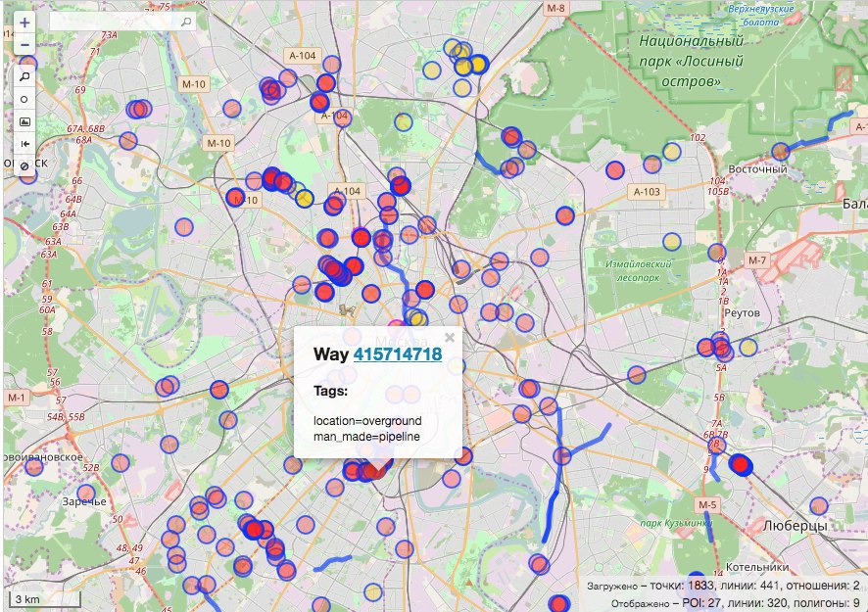The image size is (868, 612).
Task: Select the marker on the pipeline near Восточный
Action: (781, 151)
